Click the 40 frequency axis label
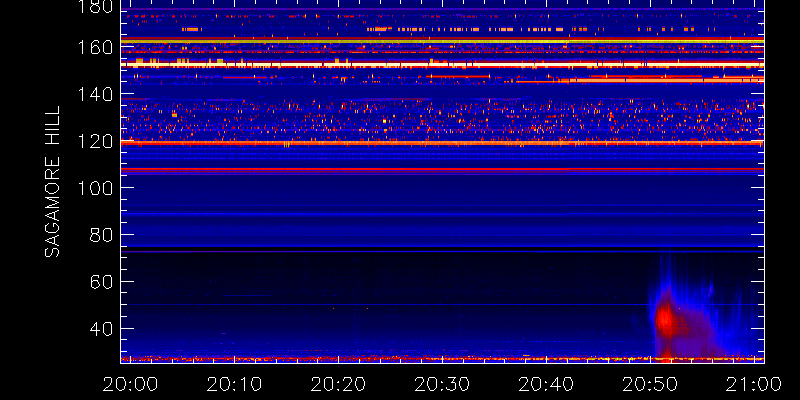800x400 pixels. [x=102, y=329]
